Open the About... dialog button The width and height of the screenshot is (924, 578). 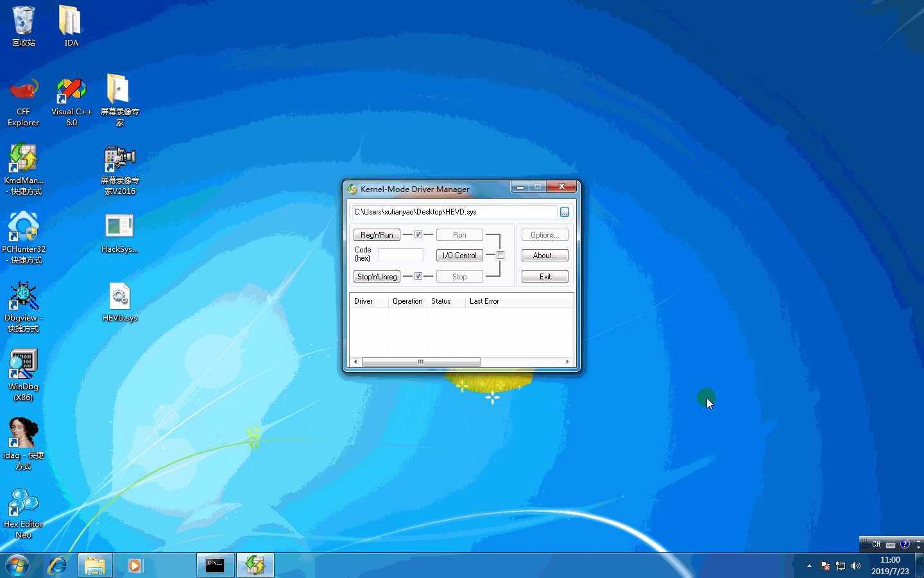click(545, 256)
